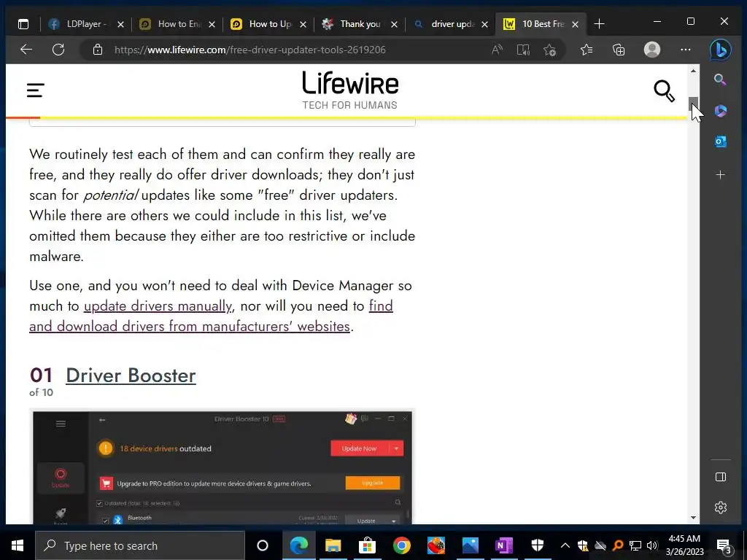The image size is (747, 560).
Task: Open Microsoft Edge from the taskbar
Action: [x=298, y=545]
